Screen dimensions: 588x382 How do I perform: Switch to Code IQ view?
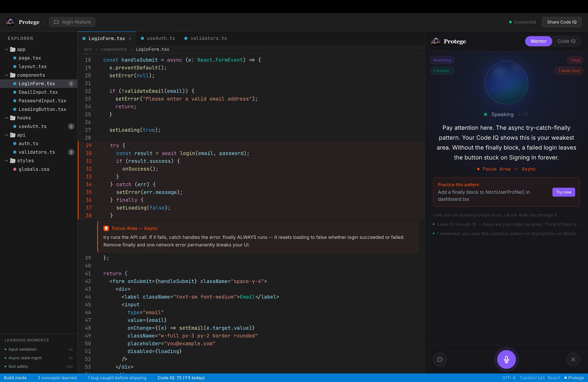point(567,41)
